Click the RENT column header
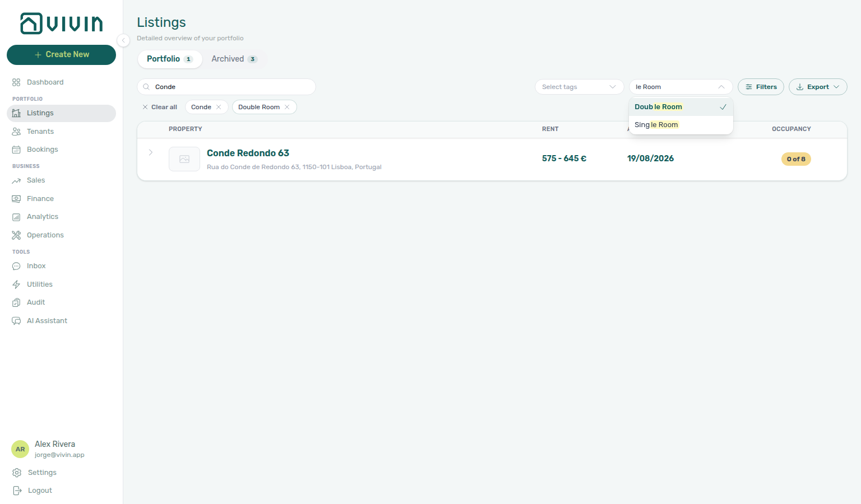Image resolution: width=861 pixels, height=504 pixels. click(550, 129)
